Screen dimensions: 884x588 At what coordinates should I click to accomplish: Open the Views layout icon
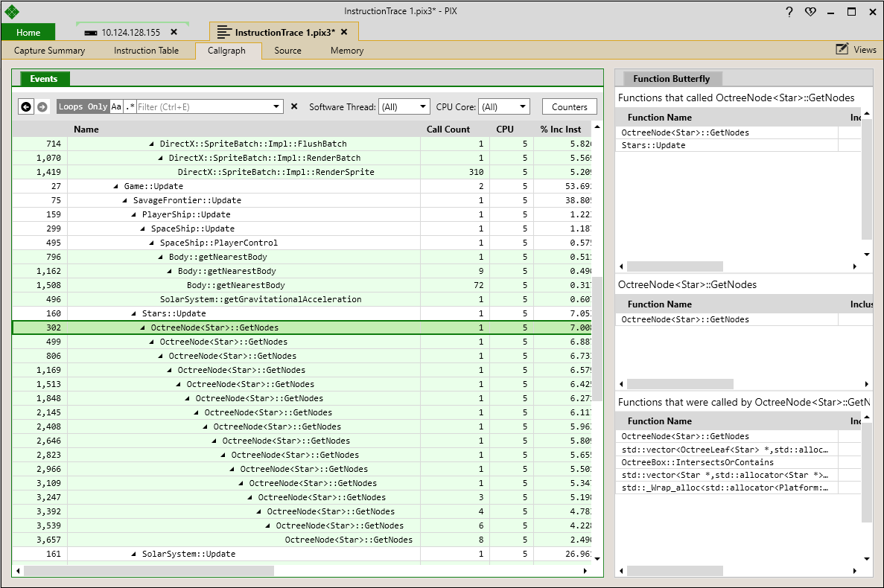click(x=842, y=50)
